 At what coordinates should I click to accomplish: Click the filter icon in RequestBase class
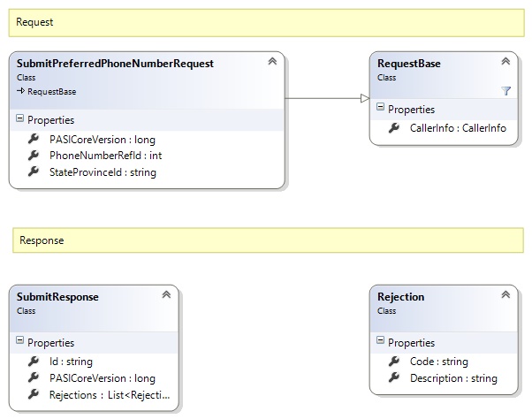click(506, 91)
